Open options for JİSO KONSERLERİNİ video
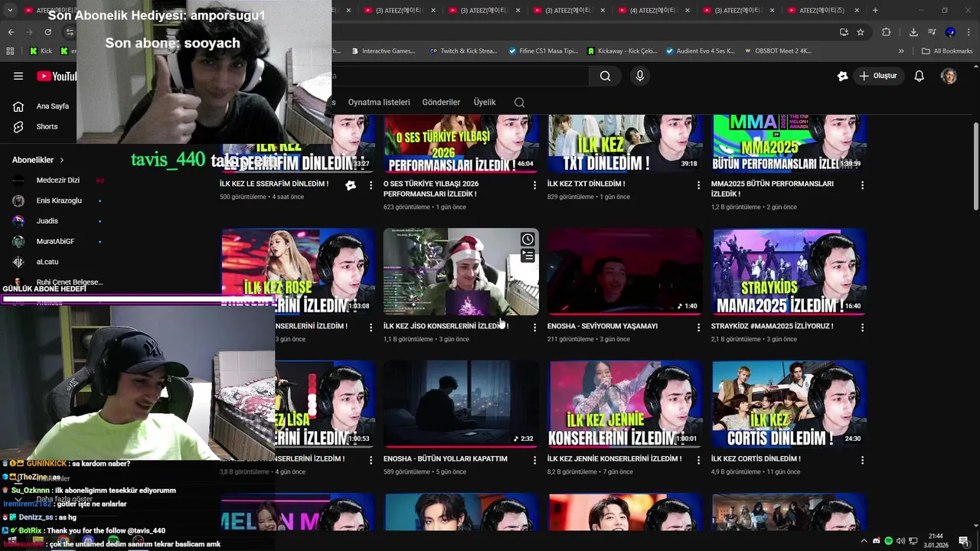This screenshot has height=551, width=980. pos(535,328)
